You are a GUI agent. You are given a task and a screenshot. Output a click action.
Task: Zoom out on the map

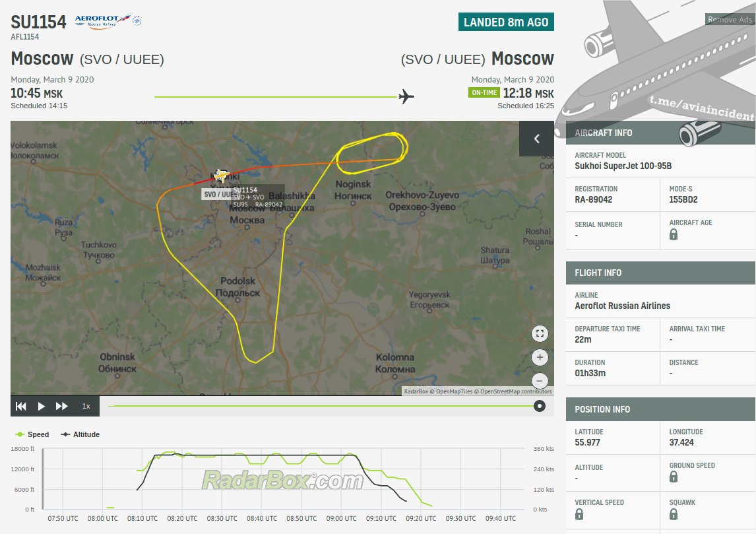[x=540, y=381]
